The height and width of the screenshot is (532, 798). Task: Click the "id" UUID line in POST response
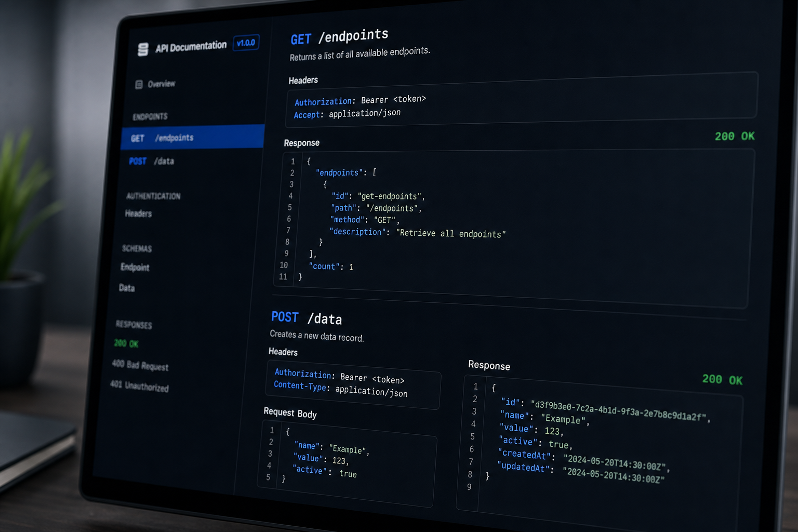(x=605, y=410)
